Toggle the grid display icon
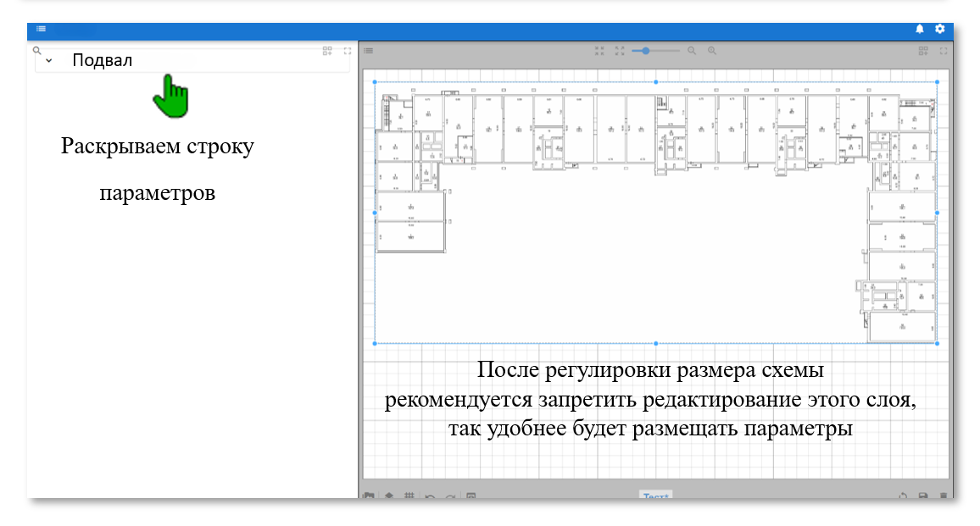The image size is (980, 526). coord(409,496)
